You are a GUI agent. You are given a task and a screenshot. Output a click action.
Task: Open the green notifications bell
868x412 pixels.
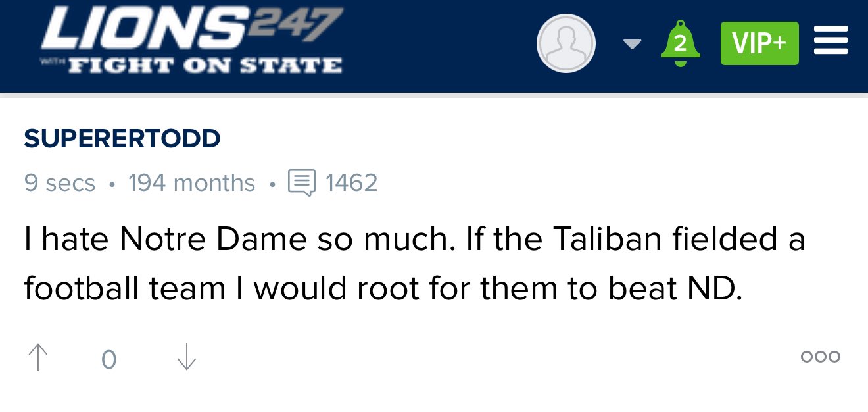[680, 43]
